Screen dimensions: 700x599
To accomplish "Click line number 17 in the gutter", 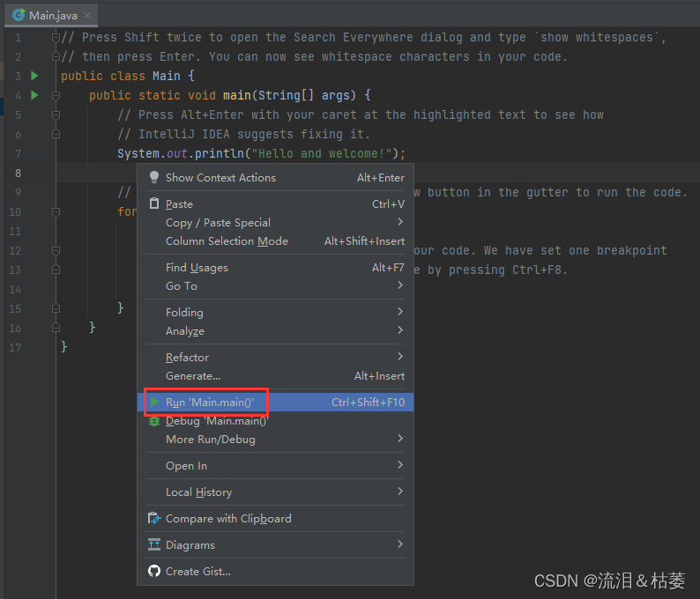I will click(15, 347).
